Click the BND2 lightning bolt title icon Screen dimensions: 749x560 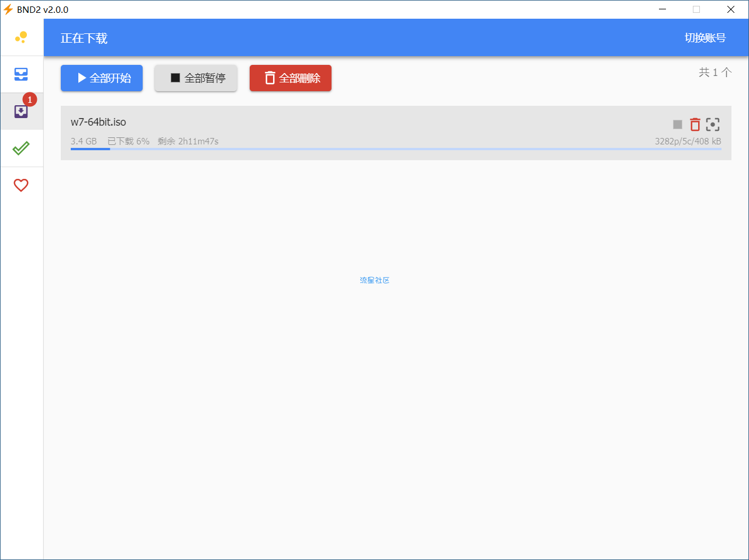[x=8, y=9]
